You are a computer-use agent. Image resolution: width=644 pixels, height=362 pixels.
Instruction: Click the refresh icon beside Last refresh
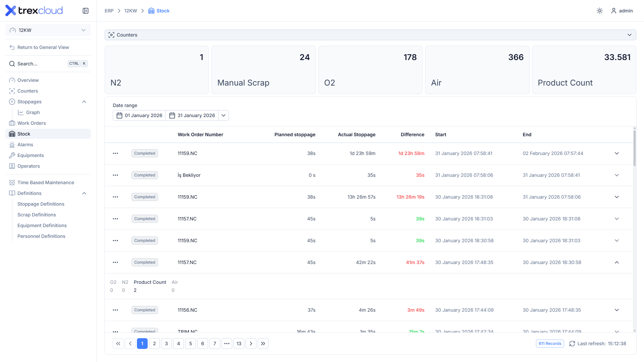click(572, 344)
